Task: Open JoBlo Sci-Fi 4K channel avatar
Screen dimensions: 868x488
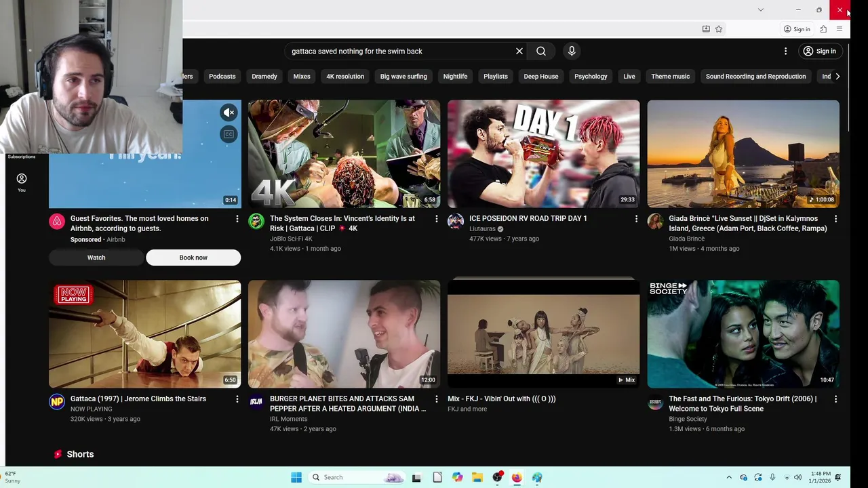Action: [256, 222]
